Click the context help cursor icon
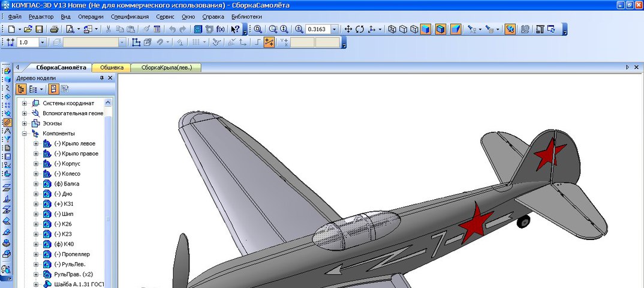This screenshot has height=288, width=644. [235, 29]
